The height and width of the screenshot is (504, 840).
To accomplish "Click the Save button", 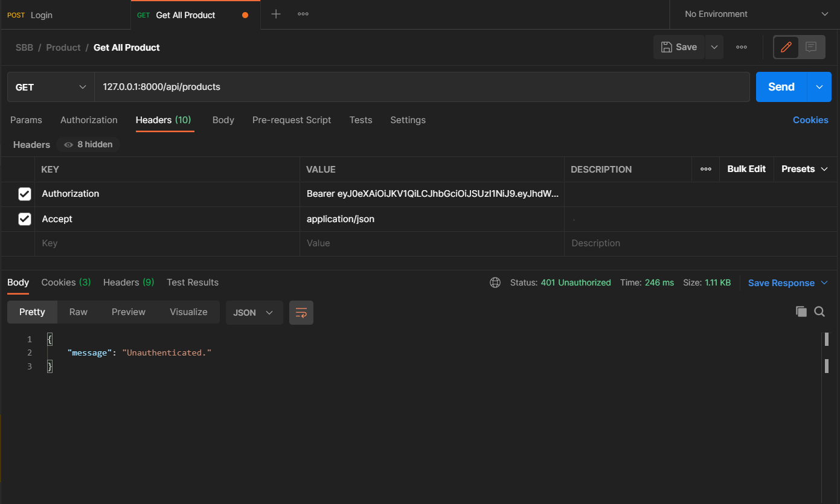I will point(679,47).
